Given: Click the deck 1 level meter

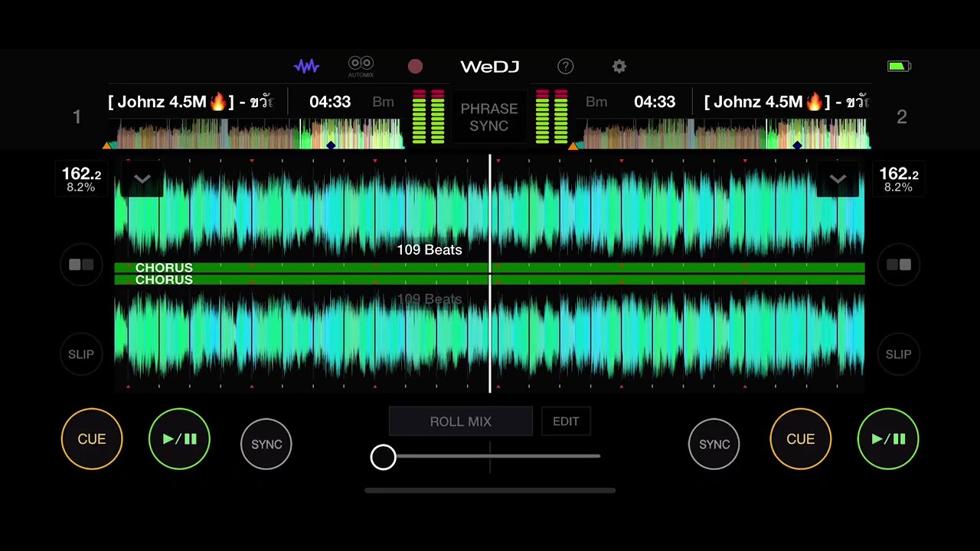Looking at the screenshot, I should click(x=429, y=117).
